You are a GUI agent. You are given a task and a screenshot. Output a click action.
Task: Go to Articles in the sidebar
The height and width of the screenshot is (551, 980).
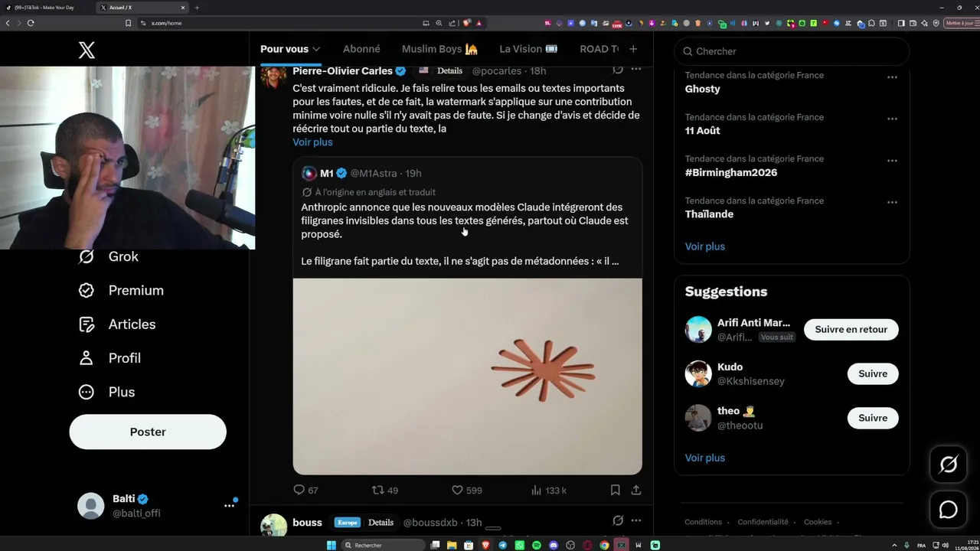(117, 324)
